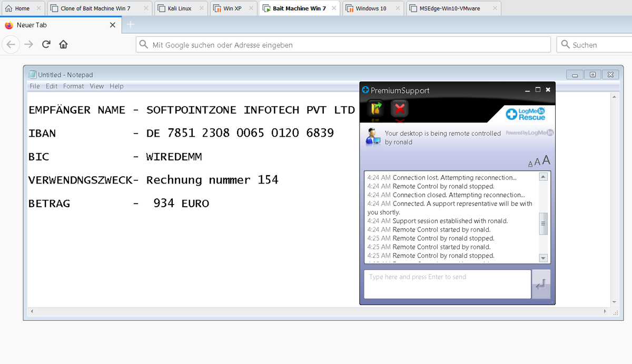The image size is (632, 364).
Task: Click the technician avatar icon
Action: pyautogui.click(x=373, y=137)
